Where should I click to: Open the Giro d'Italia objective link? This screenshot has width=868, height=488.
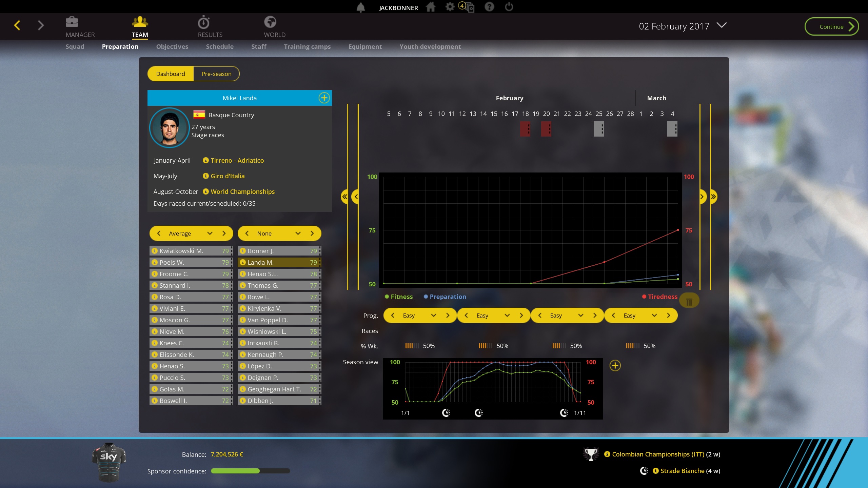227,176
